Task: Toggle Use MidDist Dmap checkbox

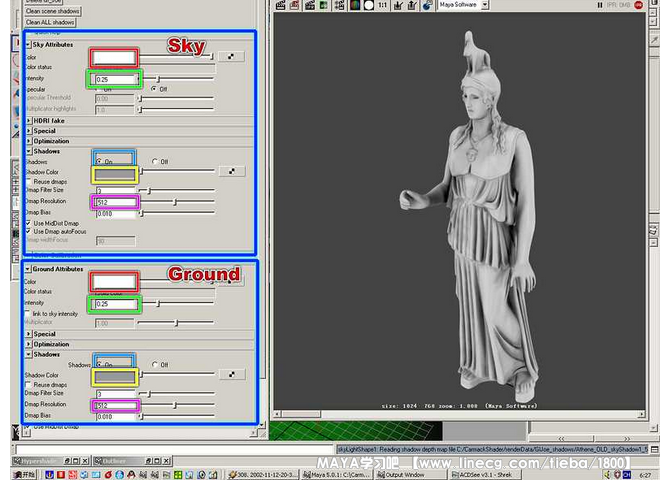Action: pyautogui.click(x=28, y=223)
